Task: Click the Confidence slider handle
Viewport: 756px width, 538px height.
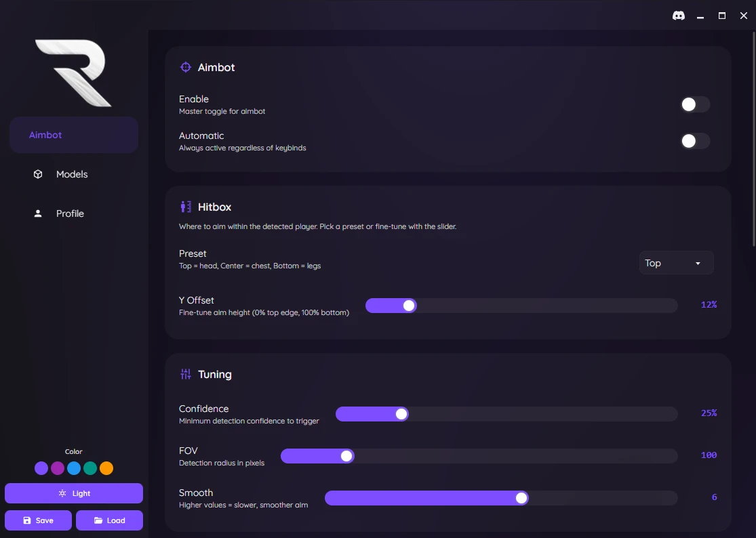Action: tap(401, 414)
